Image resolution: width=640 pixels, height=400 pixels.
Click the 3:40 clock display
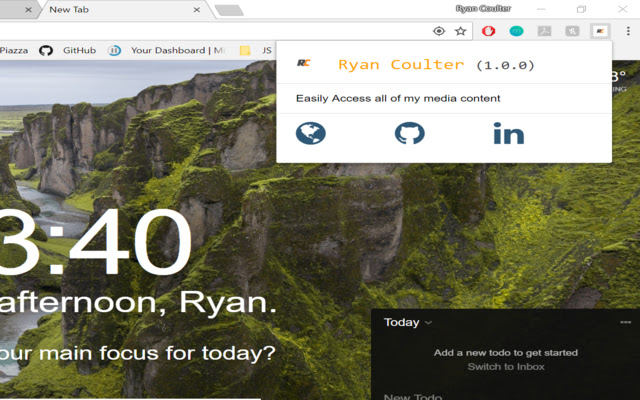pyautogui.click(x=96, y=243)
